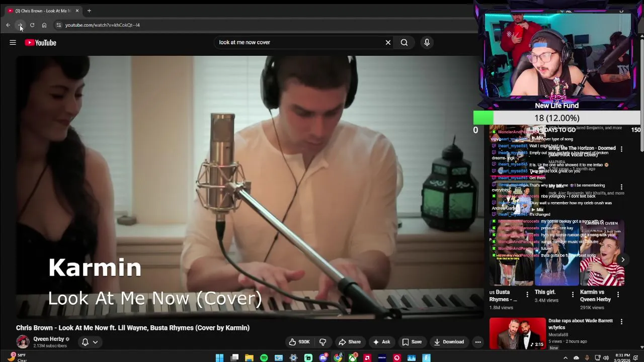Click the New Life Fund progress bar
The height and width of the screenshot is (362, 644).
556,118
